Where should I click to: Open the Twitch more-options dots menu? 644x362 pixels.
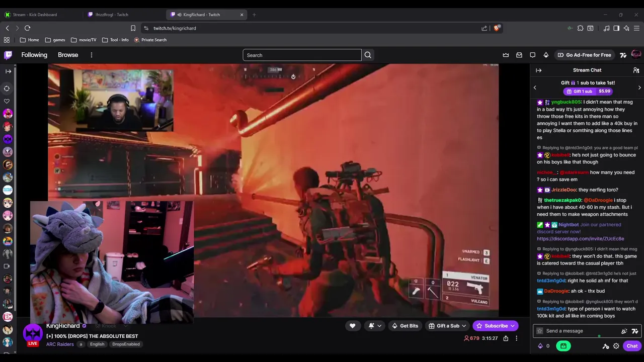91,55
